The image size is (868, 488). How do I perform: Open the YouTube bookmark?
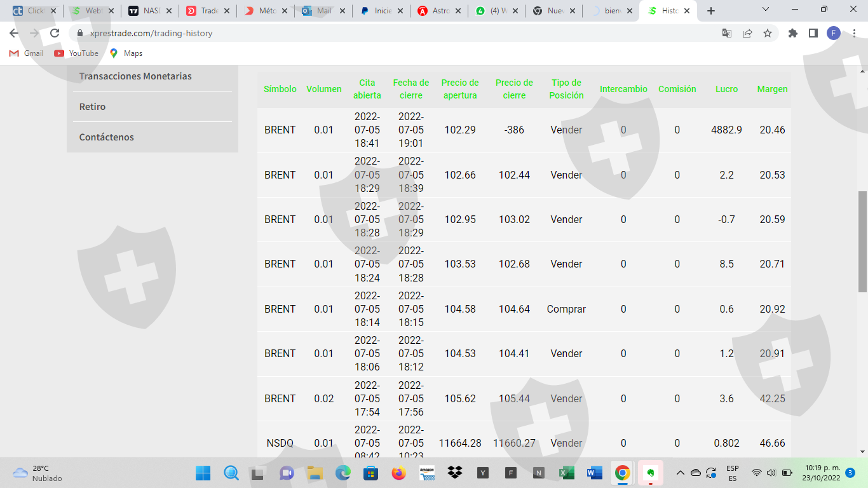click(x=76, y=53)
